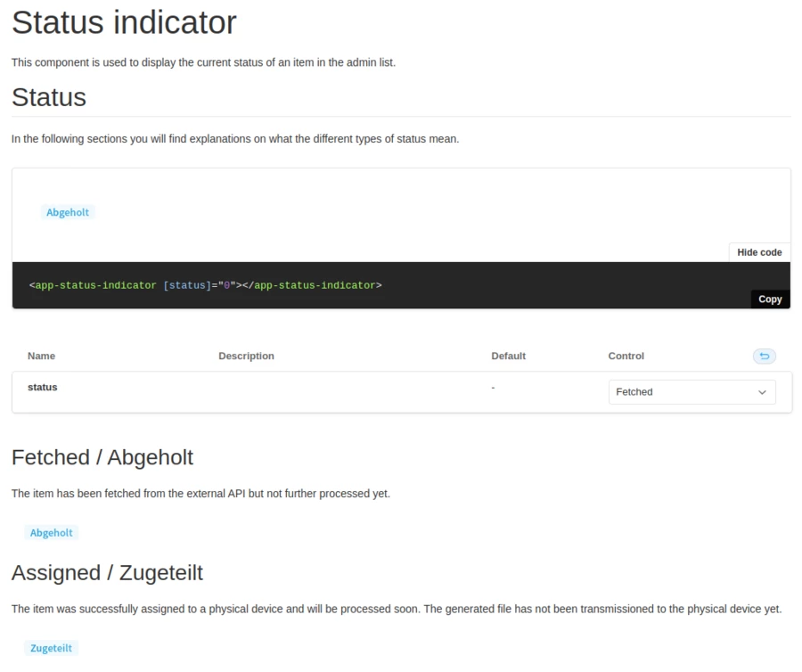Click the Abgeholt badge under the Fetched section
Viewport: 802px width, 672px height.
(x=52, y=532)
